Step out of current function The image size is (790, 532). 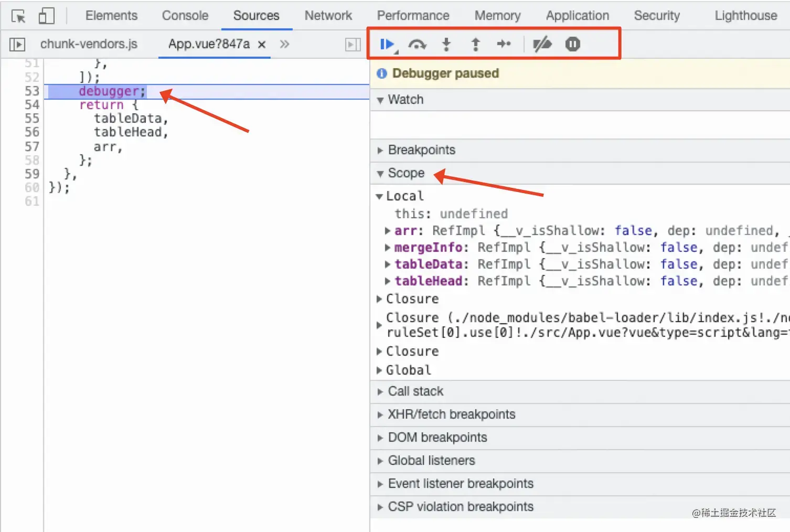click(x=475, y=44)
